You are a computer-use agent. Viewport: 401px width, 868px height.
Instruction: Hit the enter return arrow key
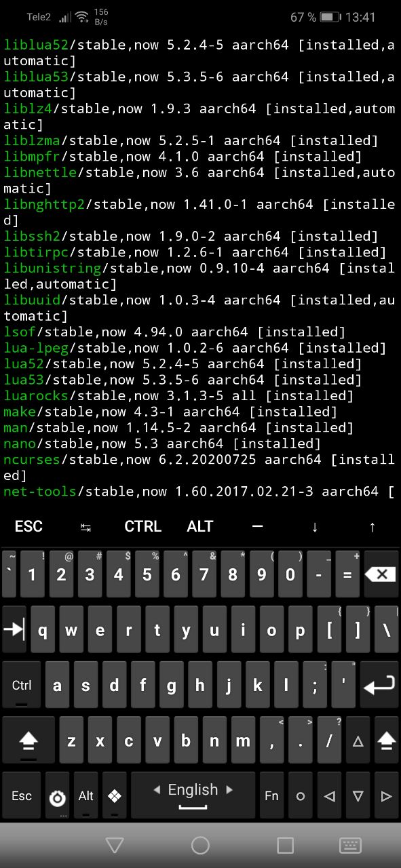[379, 685]
